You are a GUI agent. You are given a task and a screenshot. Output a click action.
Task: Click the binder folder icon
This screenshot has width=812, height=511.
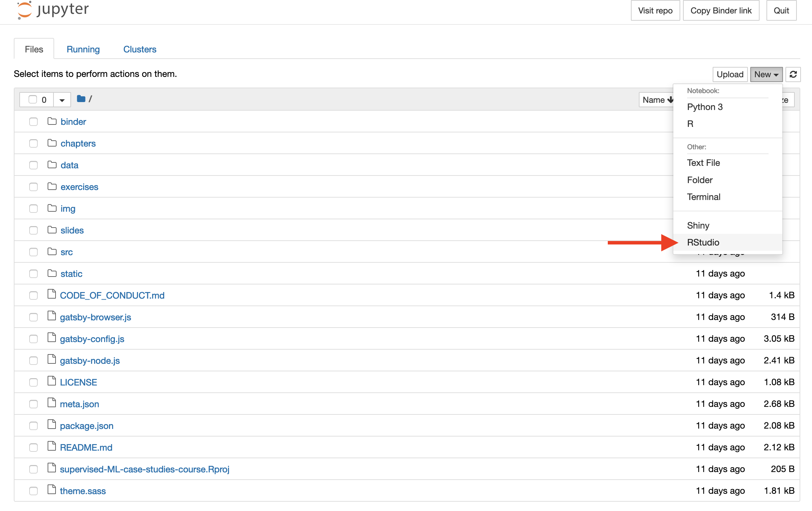52,121
